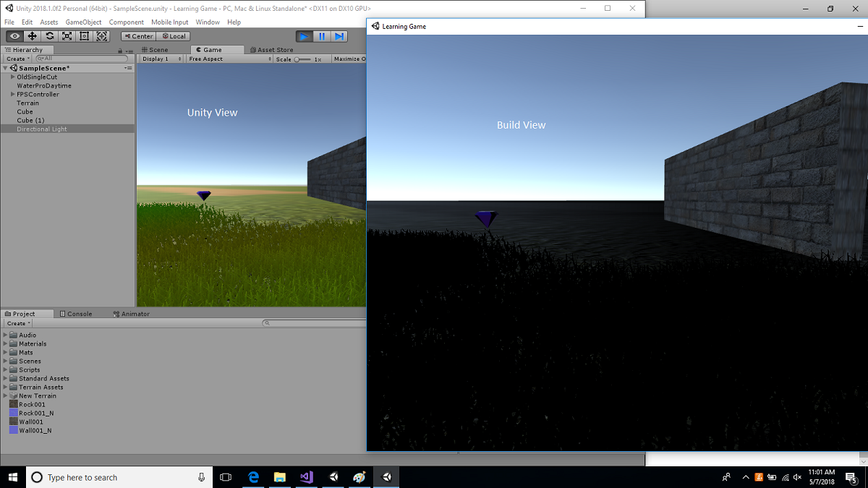Select the Scale tool

tap(67, 35)
